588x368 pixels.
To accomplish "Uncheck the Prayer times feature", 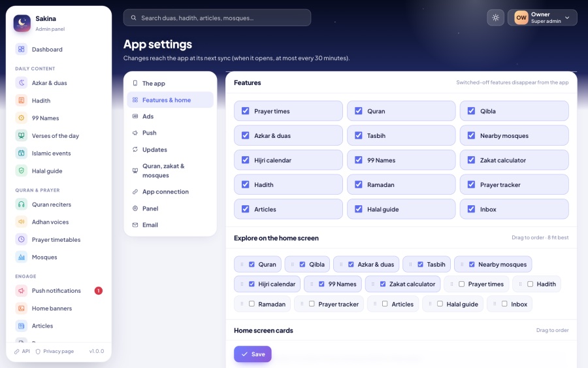I will click(x=245, y=111).
